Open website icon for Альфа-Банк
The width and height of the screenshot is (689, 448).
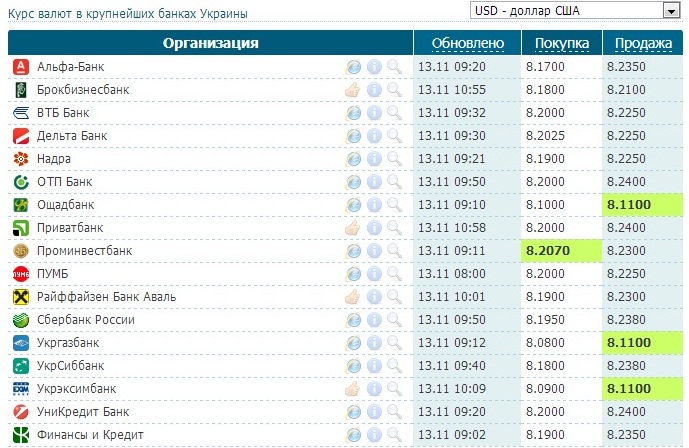click(353, 67)
